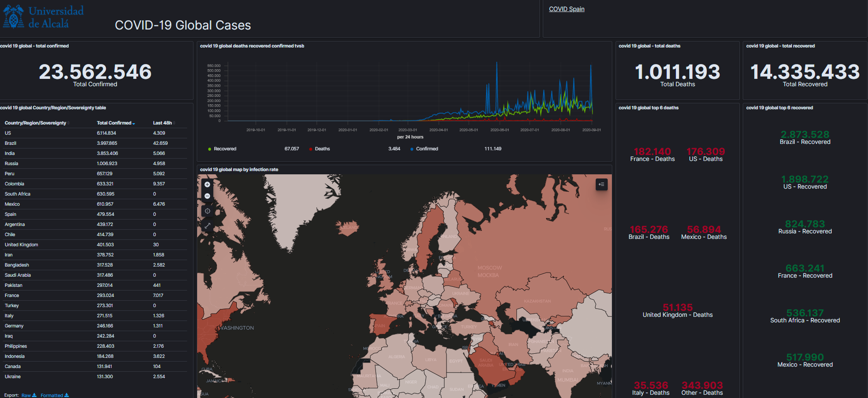Select the South Africa cell in the table
Image resolution: width=868 pixels, height=398 pixels.
click(18, 194)
